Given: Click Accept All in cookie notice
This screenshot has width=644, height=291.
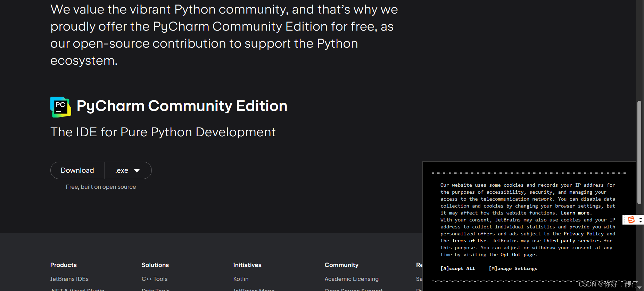Looking at the screenshot, I should [x=457, y=268].
